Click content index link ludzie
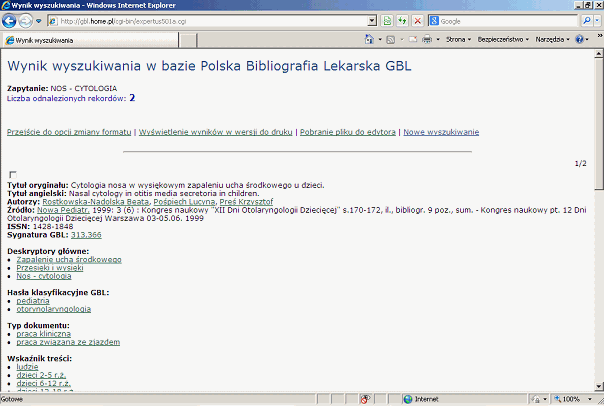The height and width of the screenshot is (406, 604). (27, 367)
